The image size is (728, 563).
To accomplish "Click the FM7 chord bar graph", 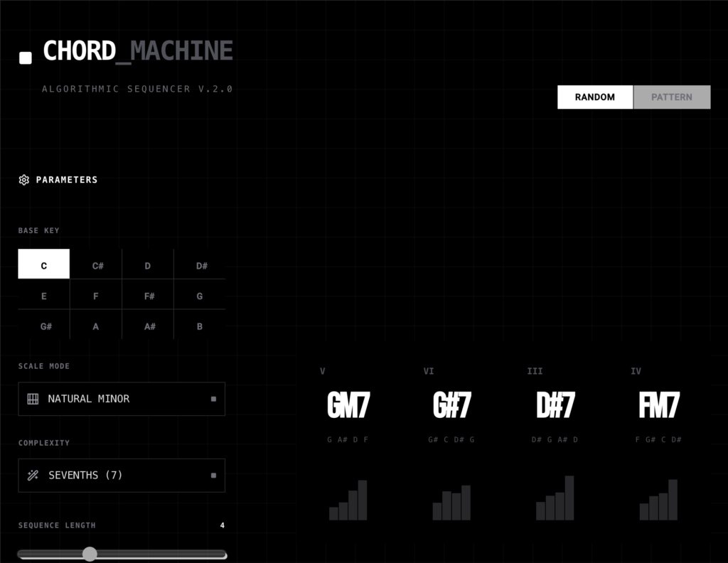I will tap(658, 500).
